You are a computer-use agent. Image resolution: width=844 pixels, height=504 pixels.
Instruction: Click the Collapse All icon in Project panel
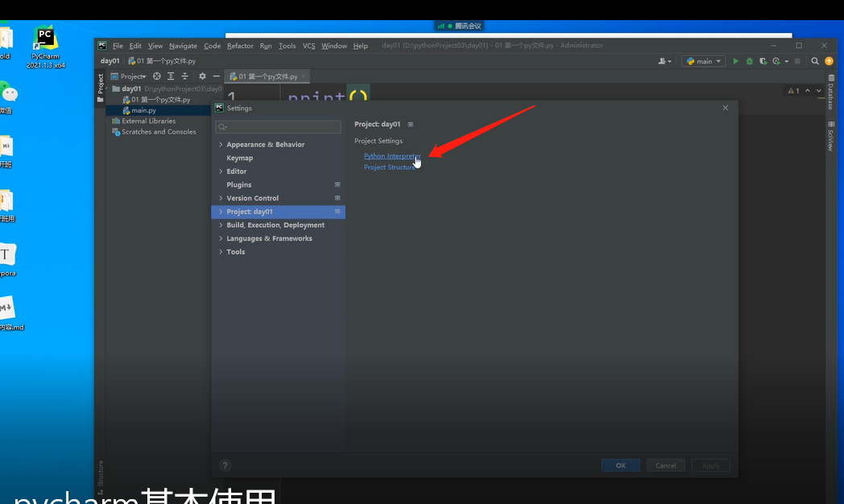pyautogui.click(x=184, y=76)
